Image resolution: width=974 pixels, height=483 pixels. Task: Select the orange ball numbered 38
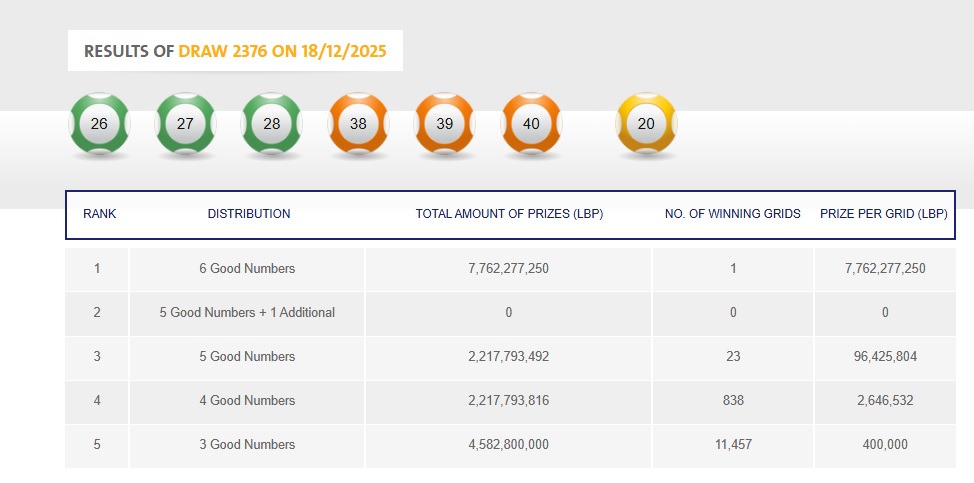click(x=358, y=125)
